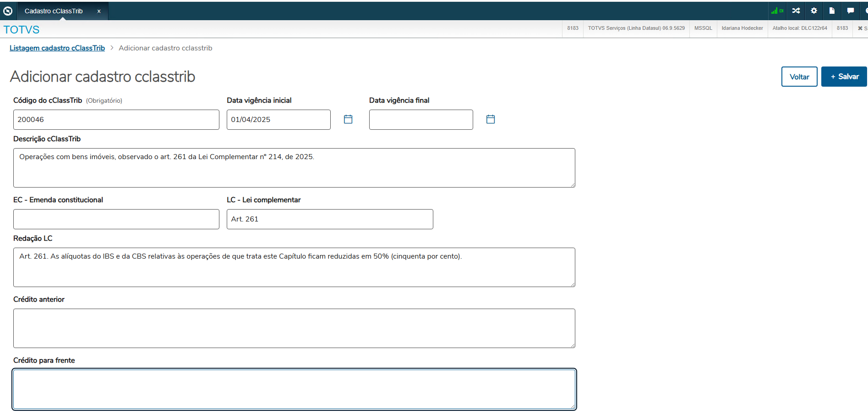Open calendar picker for Data vigência final

click(491, 119)
